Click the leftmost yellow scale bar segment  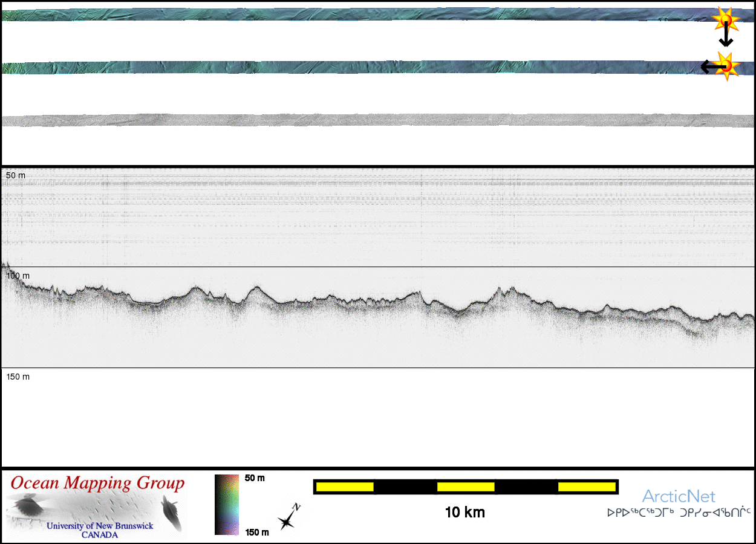pos(345,487)
